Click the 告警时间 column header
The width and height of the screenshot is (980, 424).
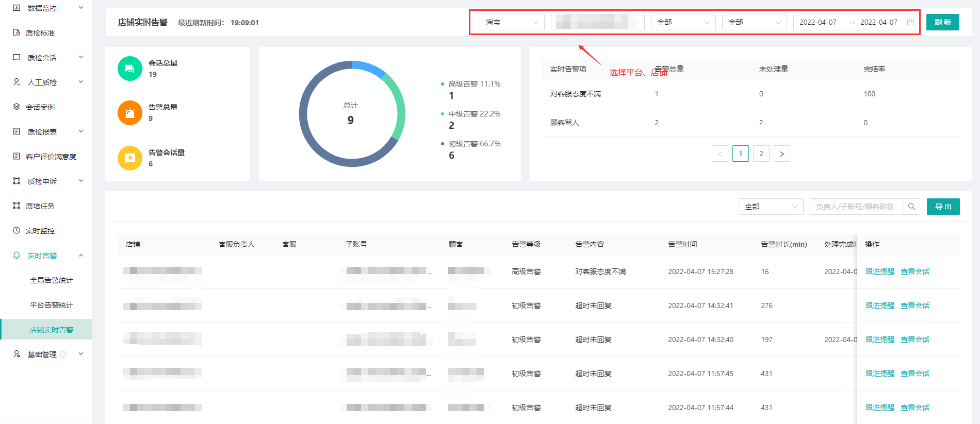point(682,244)
